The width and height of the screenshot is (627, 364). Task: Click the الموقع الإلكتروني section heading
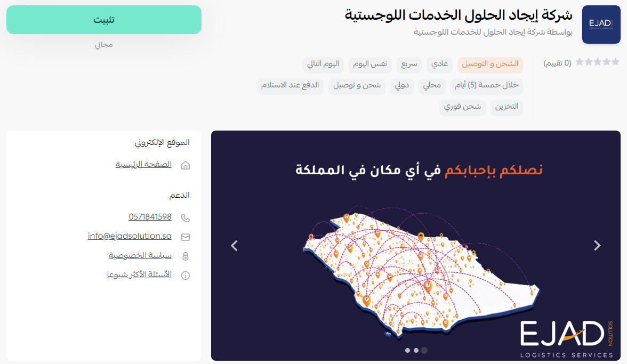pyautogui.click(x=162, y=143)
